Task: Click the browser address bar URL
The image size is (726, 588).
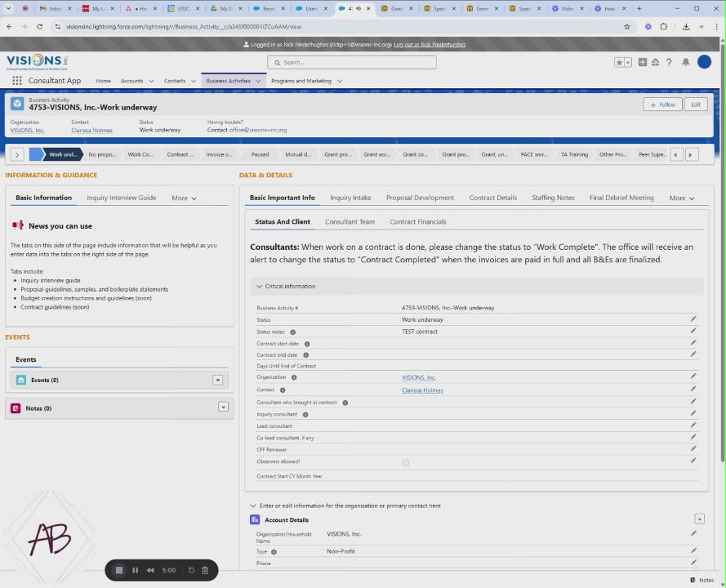Action: point(184,27)
